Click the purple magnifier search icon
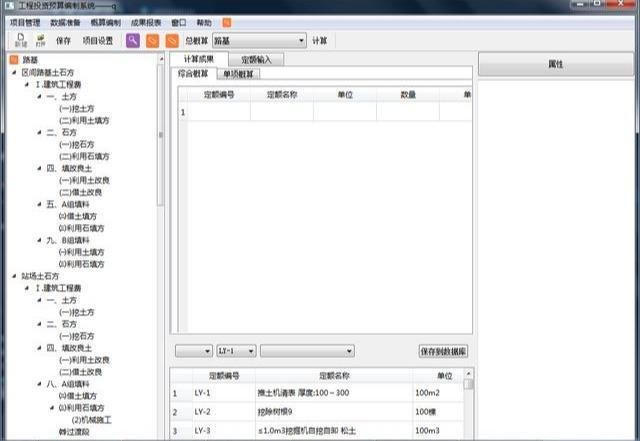This screenshot has width=640, height=441. (x=133, y=40)
